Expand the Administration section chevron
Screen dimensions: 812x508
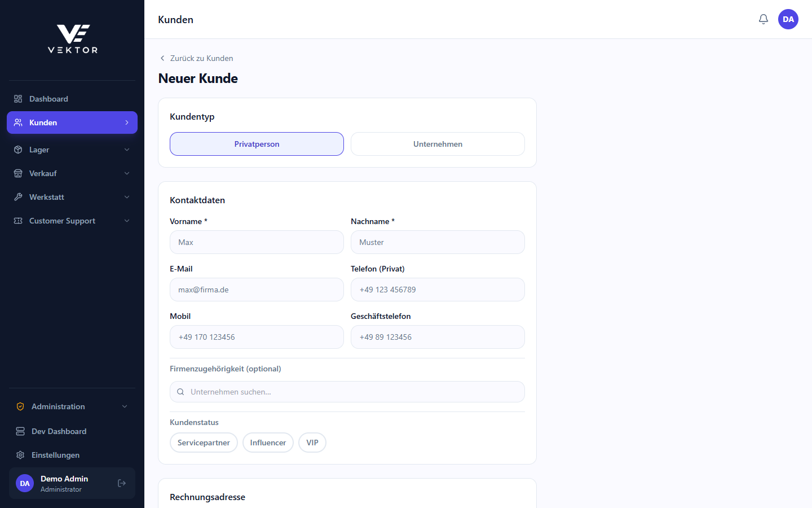tap(125, 406)
